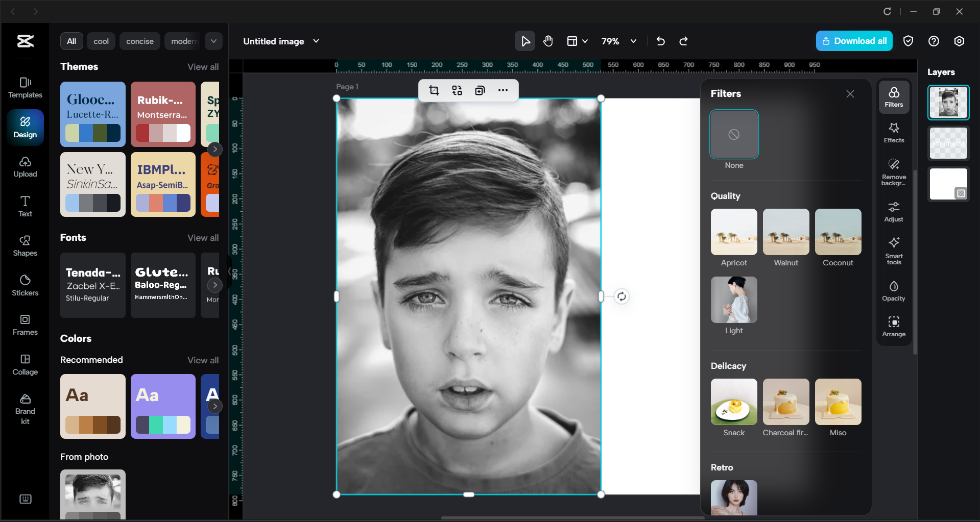The height and width of the screenshot is (522, 980).
Task: Open the Arrange panel
Action: pyautogui.click(x=893, y=326)
